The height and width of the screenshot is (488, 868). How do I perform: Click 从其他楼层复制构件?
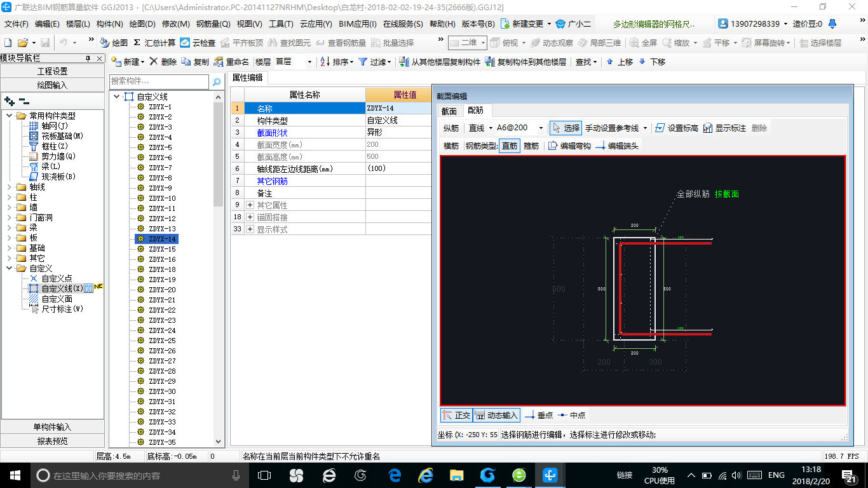(440, 62)
